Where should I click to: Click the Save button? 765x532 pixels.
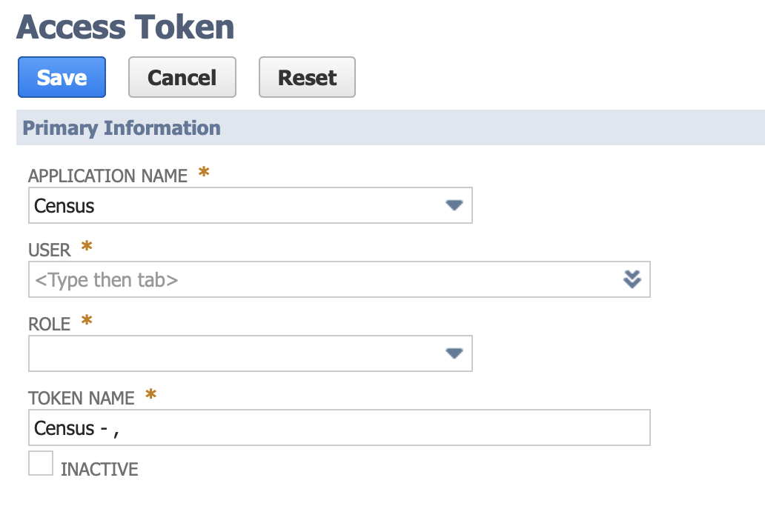pos(62,77)
